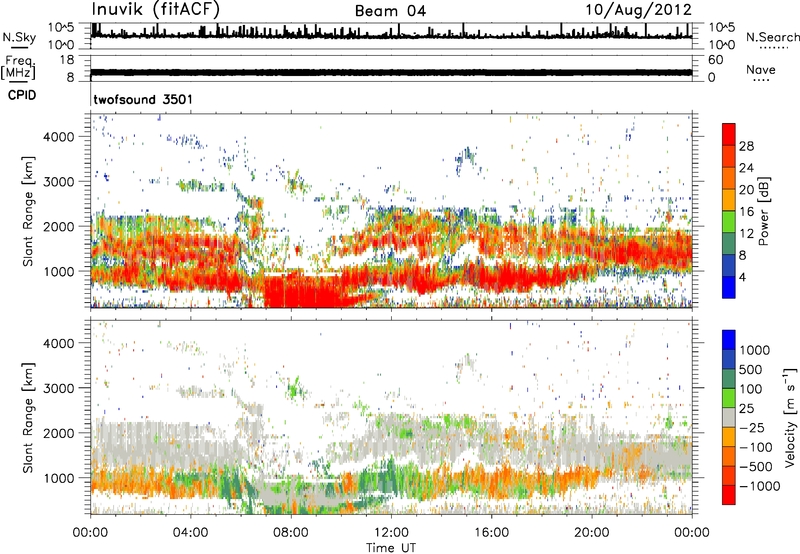The width and height of the screenshot is (800, 554).
Task: Click the power panel 'Slant Range [km]' label
Action: pos(29,211)
